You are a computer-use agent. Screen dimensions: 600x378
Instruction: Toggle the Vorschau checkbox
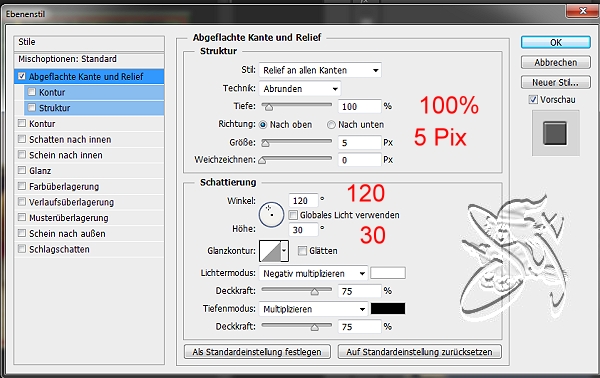(x=533, y=99)
